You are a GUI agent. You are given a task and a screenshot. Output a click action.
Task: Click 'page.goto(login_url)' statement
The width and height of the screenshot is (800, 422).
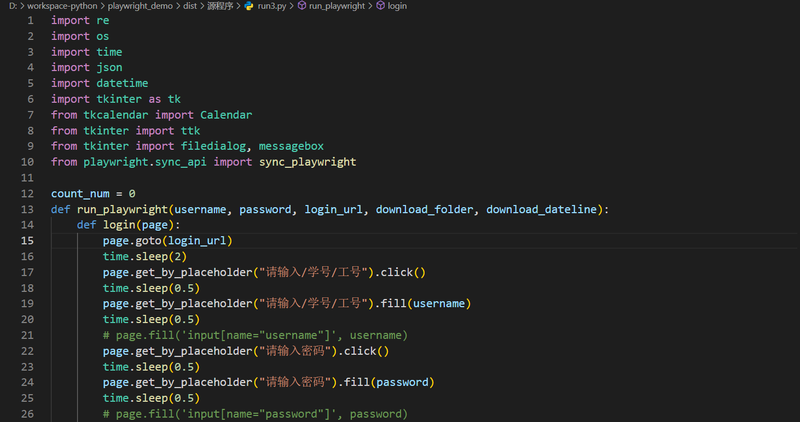[167, 241]
